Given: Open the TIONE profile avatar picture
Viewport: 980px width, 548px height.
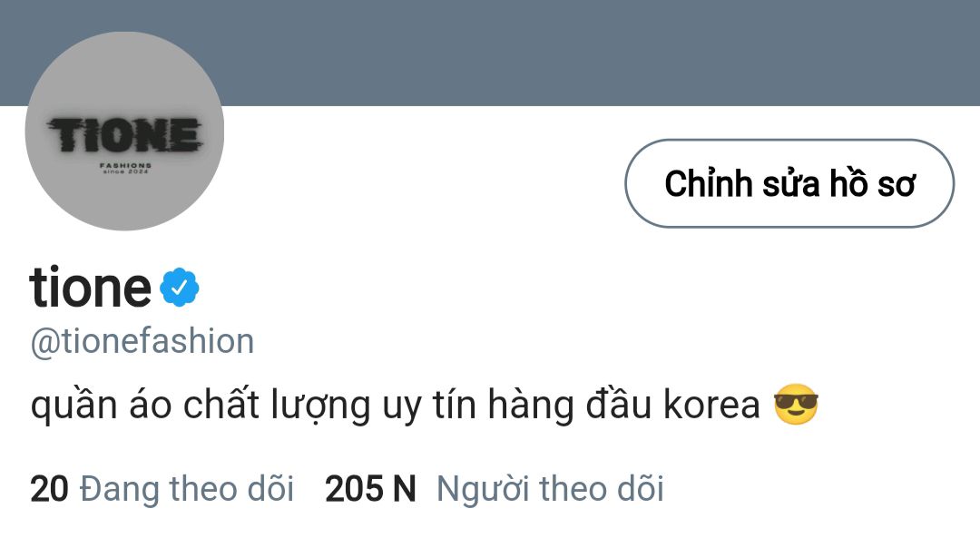Looking at the screenshot, I should [x=124, y=132].
